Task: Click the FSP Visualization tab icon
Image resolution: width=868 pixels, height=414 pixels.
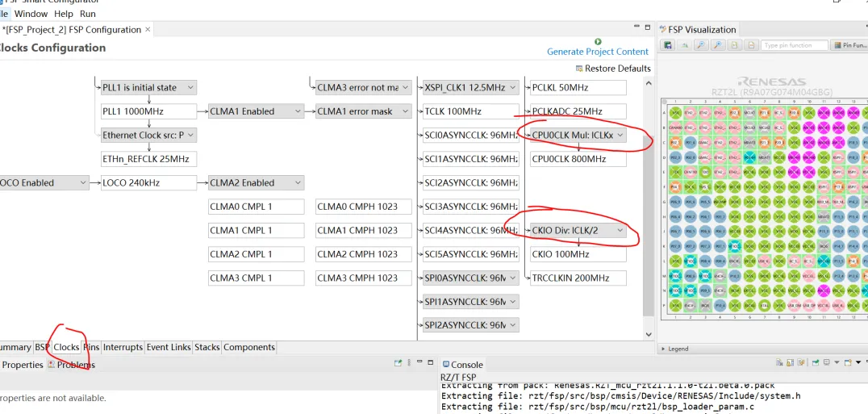Action: pyautogui.click(x=662, y=29)
